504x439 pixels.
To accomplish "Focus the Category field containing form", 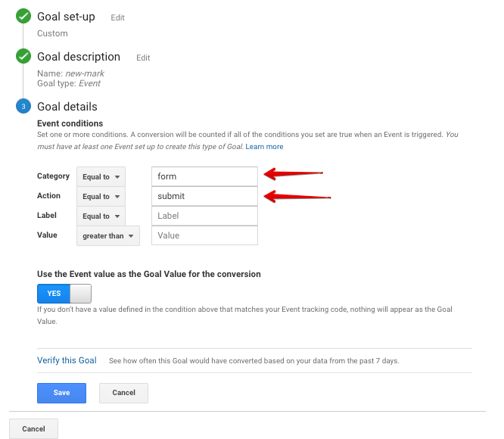I will [205, 176].
